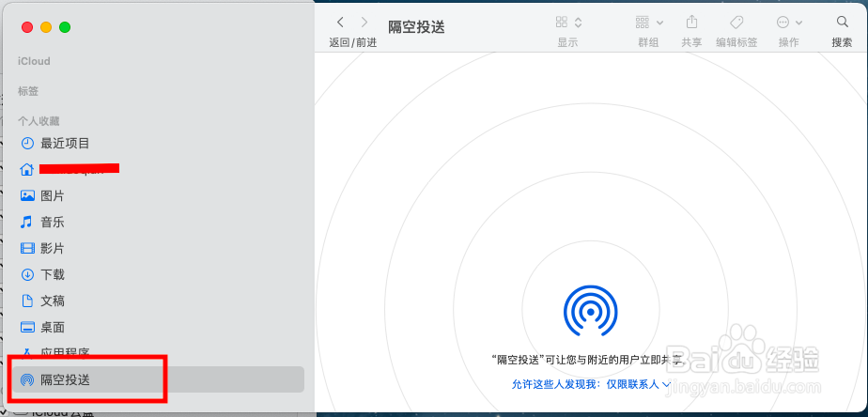Viewport: 868px width, 417px height.
Task: Switch display to icon grid view
Action: [x=562, y=23]
